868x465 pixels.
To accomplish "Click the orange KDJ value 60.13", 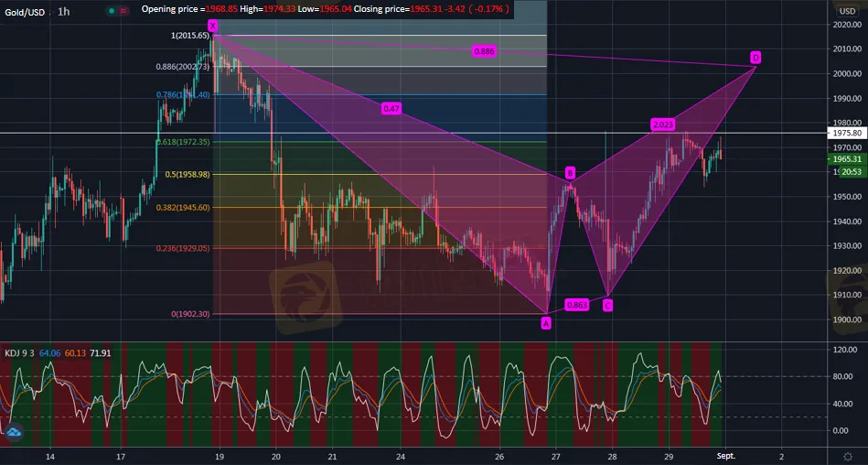I will (75, 353).
